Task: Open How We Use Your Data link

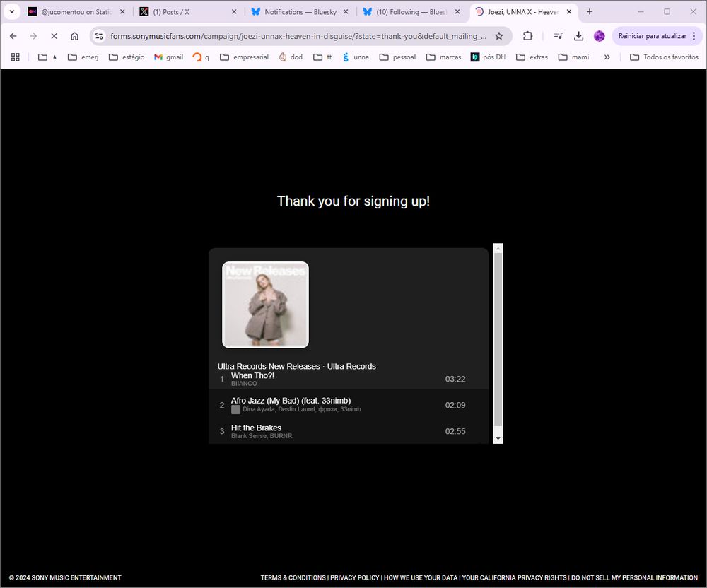Action: point(421,577)
